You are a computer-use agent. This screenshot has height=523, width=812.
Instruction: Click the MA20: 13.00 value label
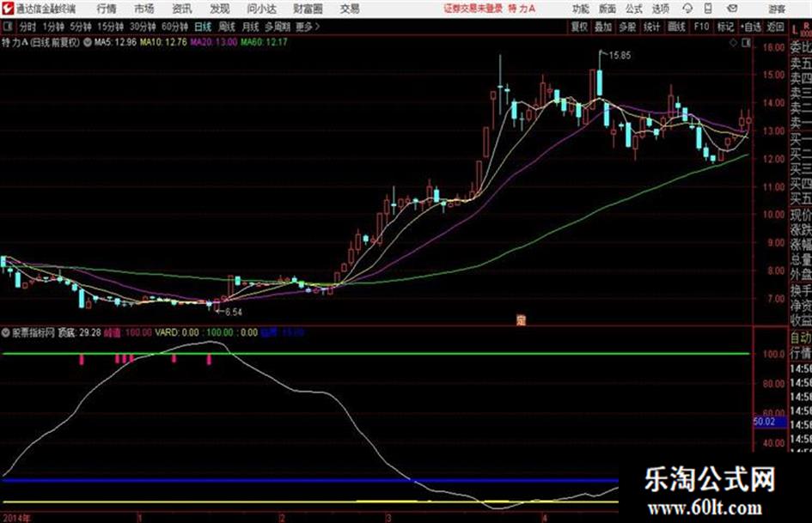pyautogui.click(x=213, y=42)
